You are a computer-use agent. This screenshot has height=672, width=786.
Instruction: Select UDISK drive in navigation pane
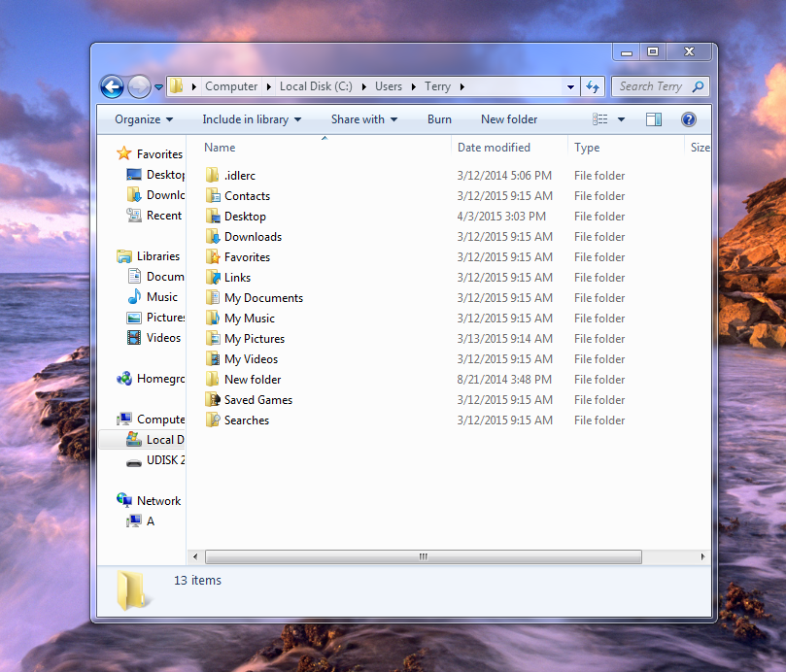coord(164,460)
